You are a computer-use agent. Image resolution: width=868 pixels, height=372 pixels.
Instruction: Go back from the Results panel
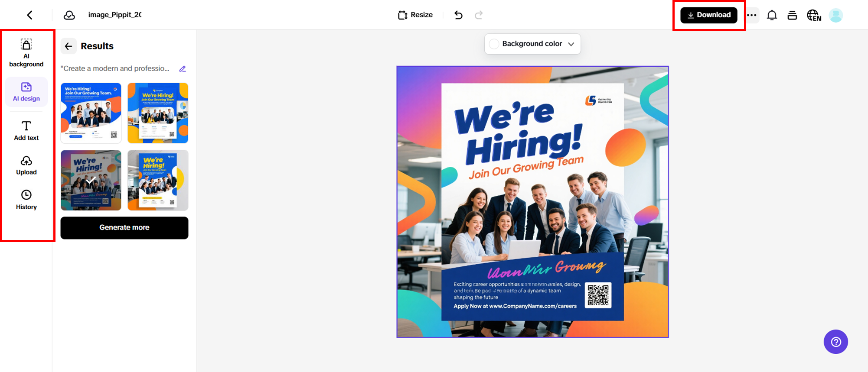point(69,46)
